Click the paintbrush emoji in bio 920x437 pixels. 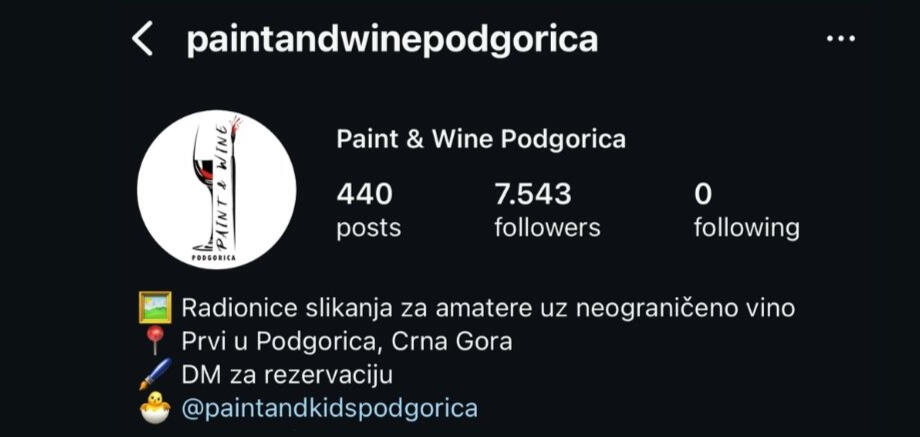155,374
